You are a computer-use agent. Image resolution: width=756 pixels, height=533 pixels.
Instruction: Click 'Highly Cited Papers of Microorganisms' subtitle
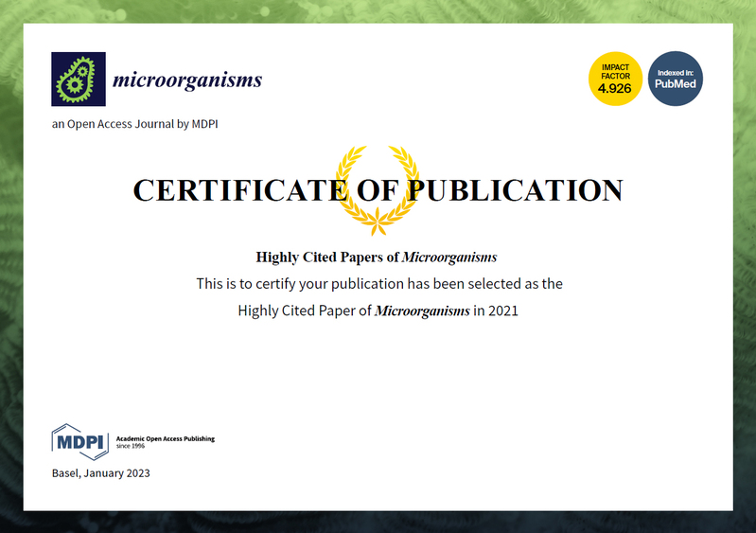point(376,258)
